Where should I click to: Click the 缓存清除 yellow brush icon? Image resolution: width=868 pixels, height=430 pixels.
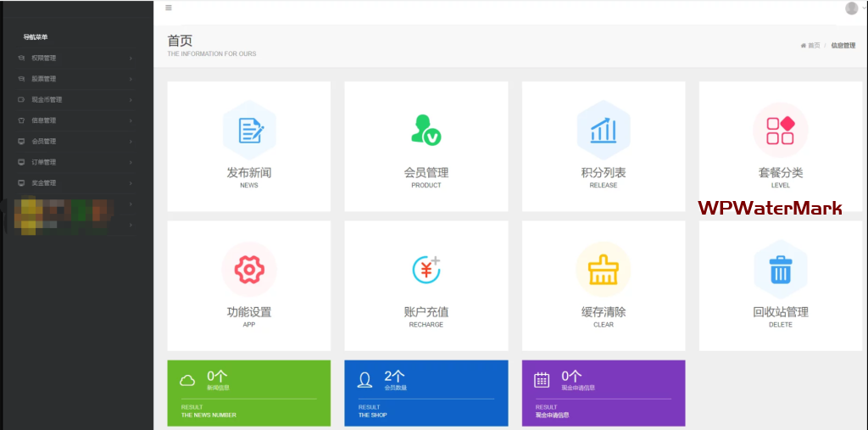pos(603,270)
